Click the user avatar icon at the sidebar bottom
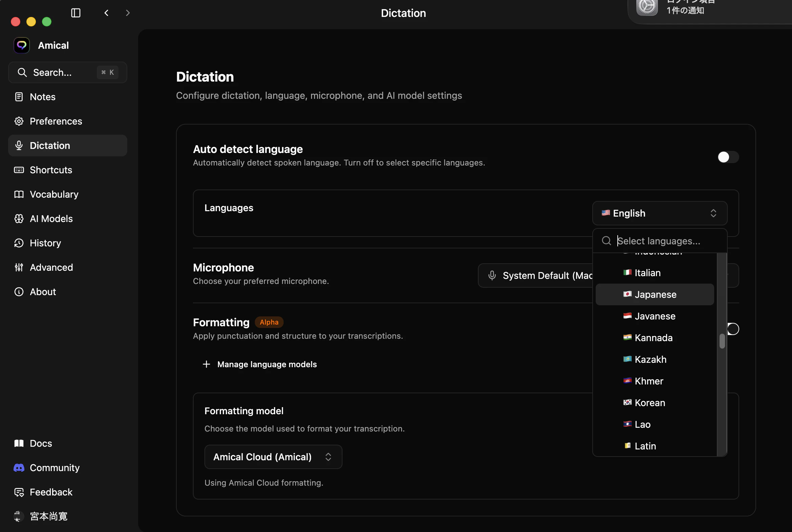Image resolution: width=792 pixels, height=532 pixels. [18, 516]
